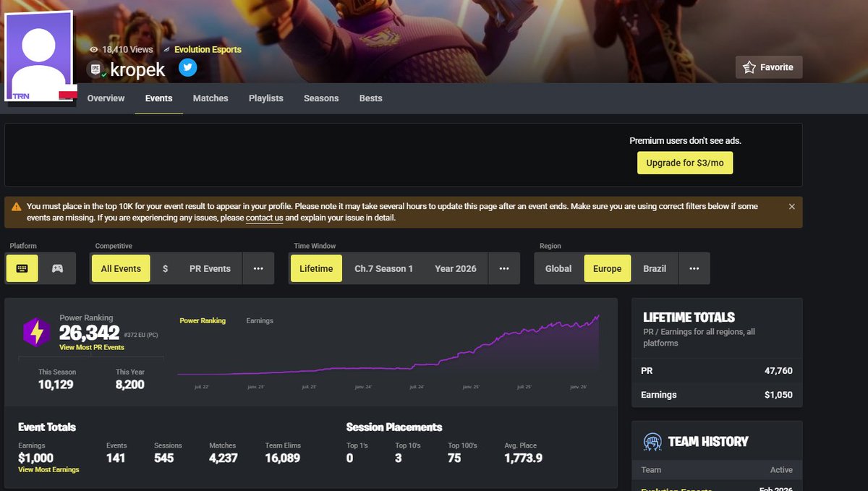Click This Season value 10,129

(57, 385)
